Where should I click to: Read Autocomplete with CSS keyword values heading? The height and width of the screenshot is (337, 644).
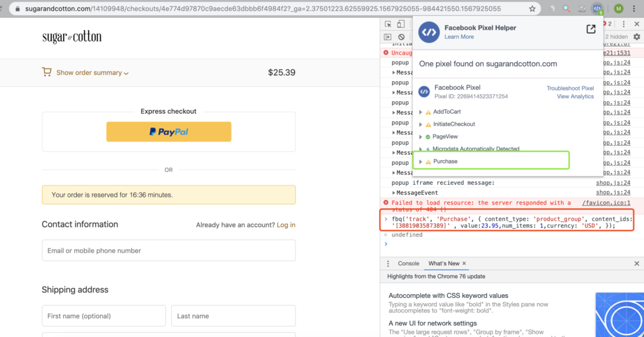(448, 296)
